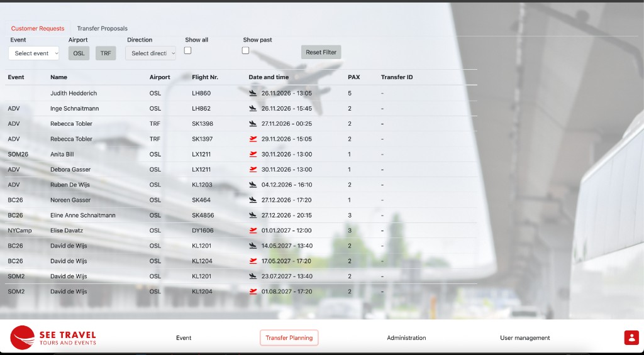Image resolution: width=644 pixels, height=355 pixels.
Task: Click the Flight Nr. column header
Action: click(x=205, y=77)
